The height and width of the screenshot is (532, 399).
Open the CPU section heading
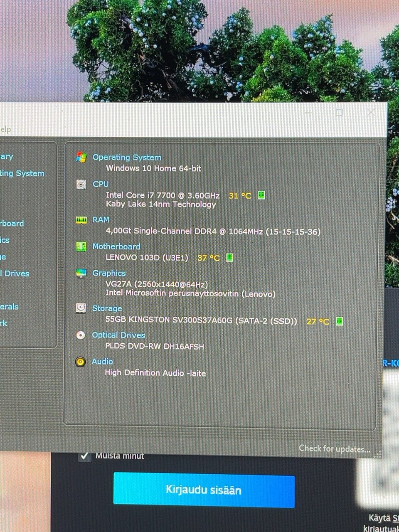pos(101,184)
